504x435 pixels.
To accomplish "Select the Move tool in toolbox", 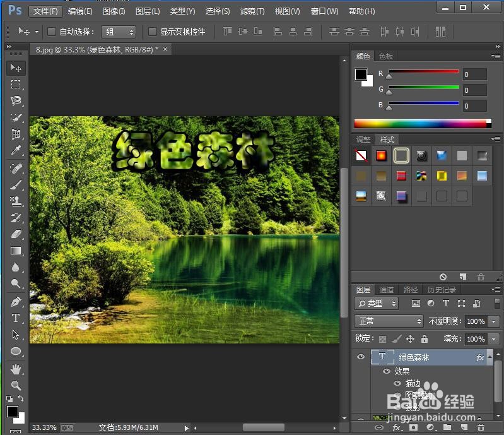I will pos(15,68).
